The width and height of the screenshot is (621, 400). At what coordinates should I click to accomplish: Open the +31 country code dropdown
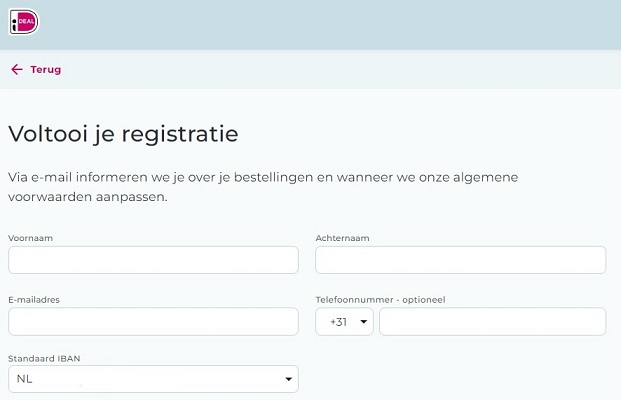click(344, 322)
